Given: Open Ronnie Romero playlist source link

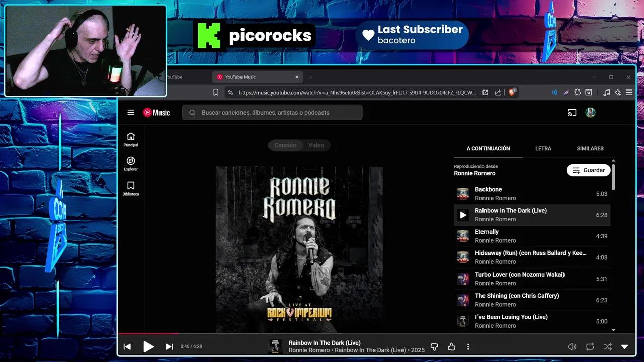Looking at the screenshot, I should [474, 173].
